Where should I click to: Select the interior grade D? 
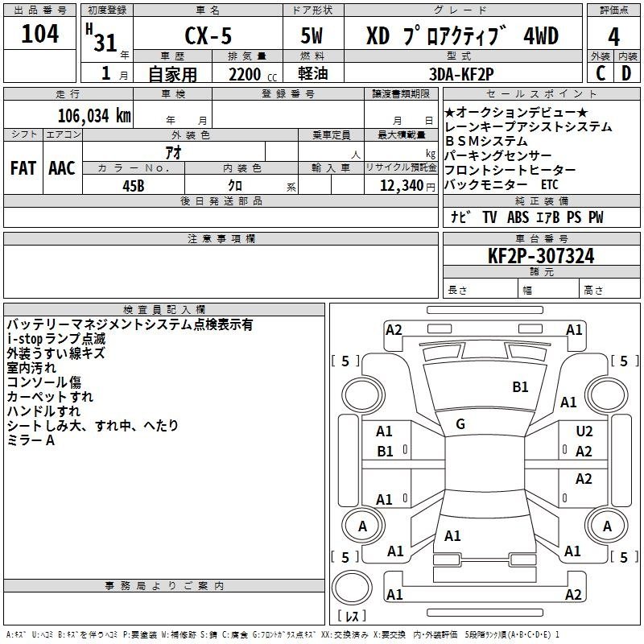point(627,73)
